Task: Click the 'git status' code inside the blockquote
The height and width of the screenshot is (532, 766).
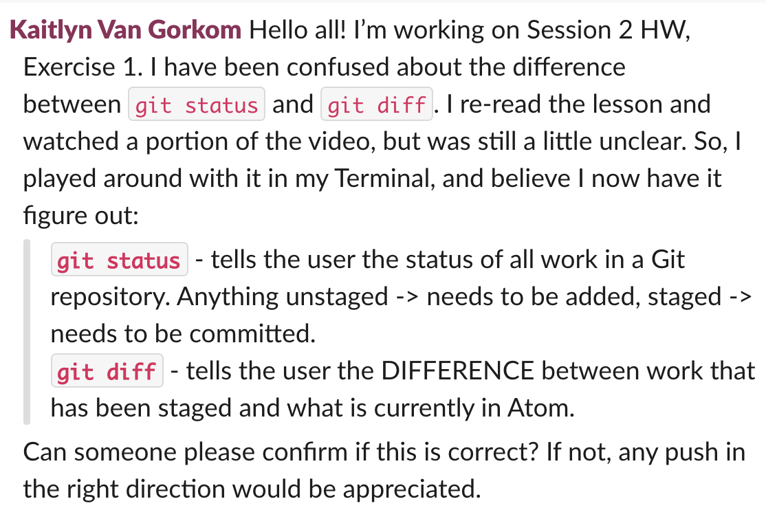Action: tap(119, 261)
